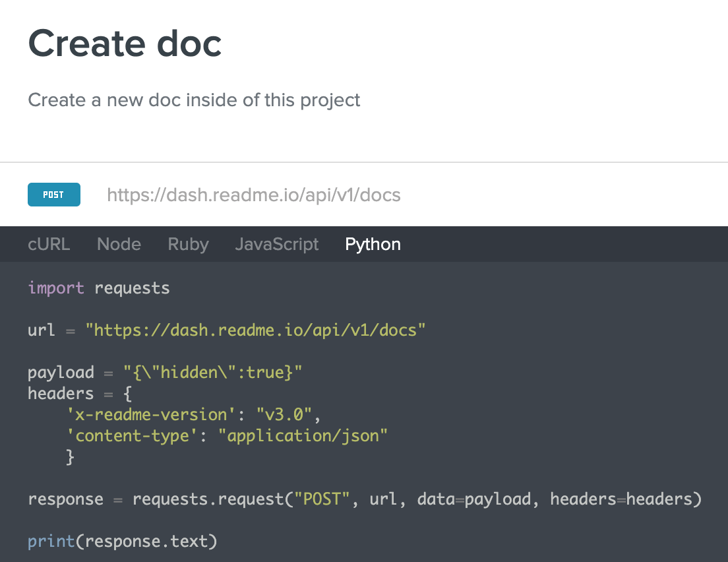Click the url string in the code
This screenshot has width=728, height=562.
point(255,330)
